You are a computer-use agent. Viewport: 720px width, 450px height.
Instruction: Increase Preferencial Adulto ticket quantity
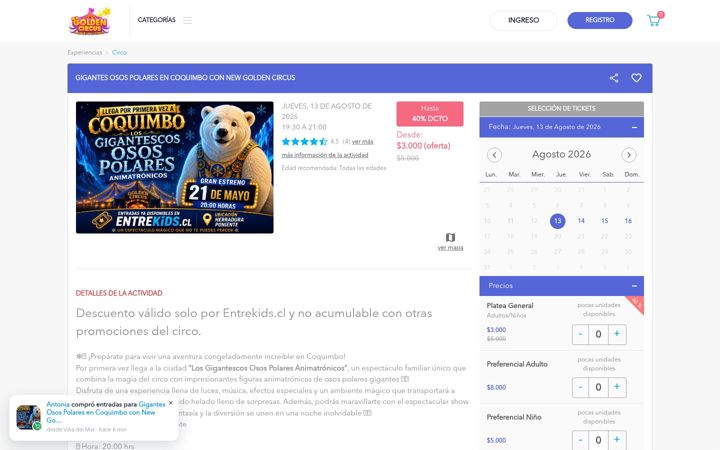click(x=617, y=387)
